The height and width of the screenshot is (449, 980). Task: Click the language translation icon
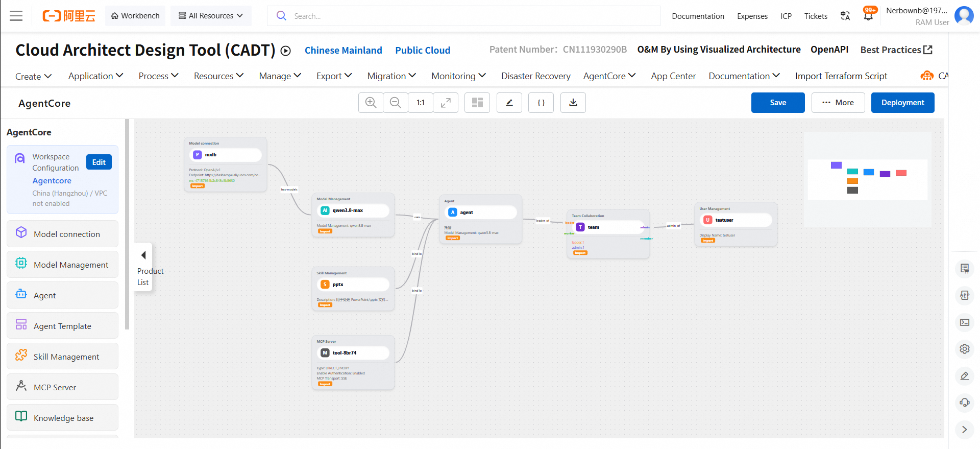click(845, 16)
